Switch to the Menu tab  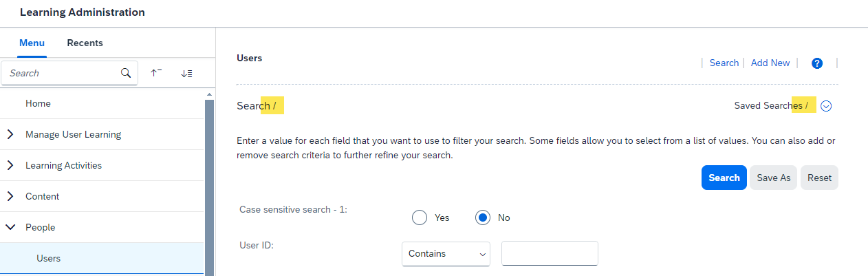point(32,43)
